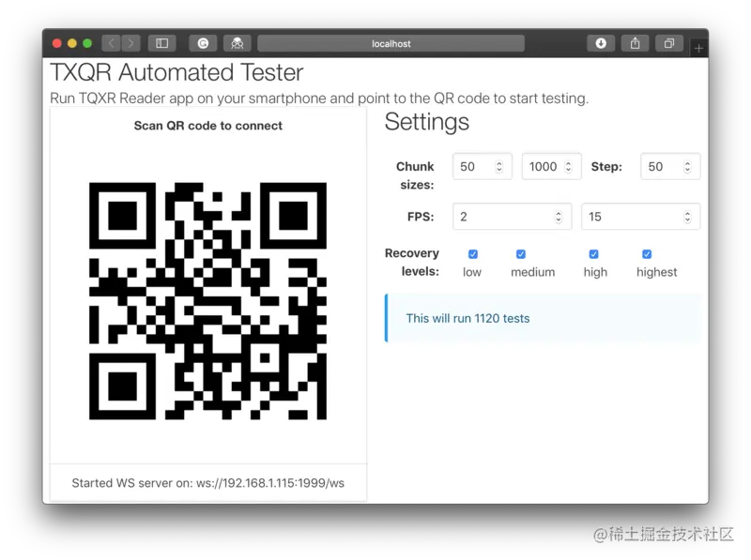Add a new tab with plus button
This screenshot has width=751, height=560.
(698, 49)
